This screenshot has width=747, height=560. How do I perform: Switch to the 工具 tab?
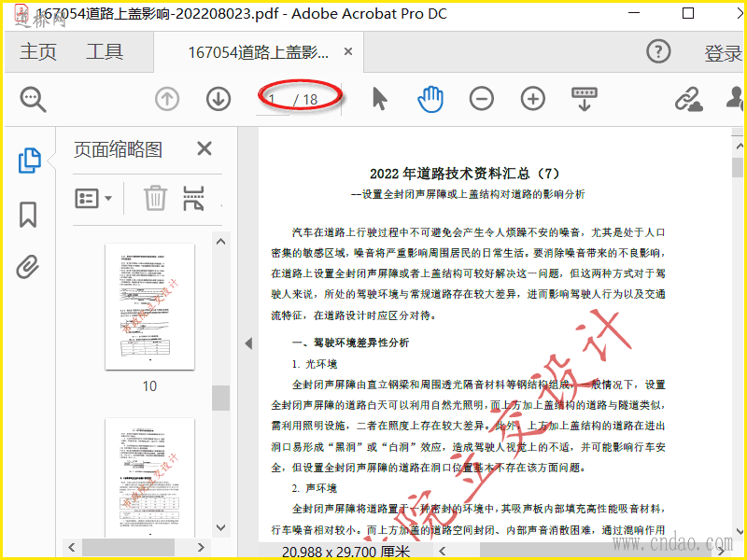point(105,51)
